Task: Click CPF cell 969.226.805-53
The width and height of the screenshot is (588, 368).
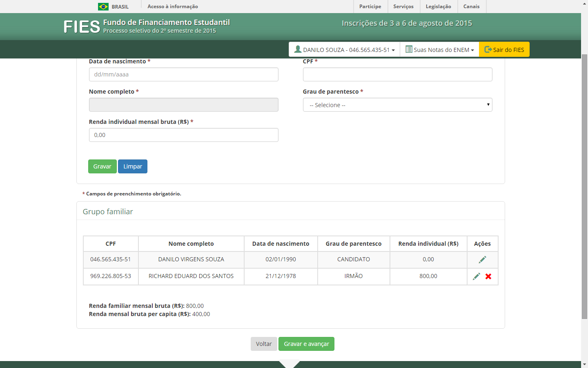Action: point(111,276)
